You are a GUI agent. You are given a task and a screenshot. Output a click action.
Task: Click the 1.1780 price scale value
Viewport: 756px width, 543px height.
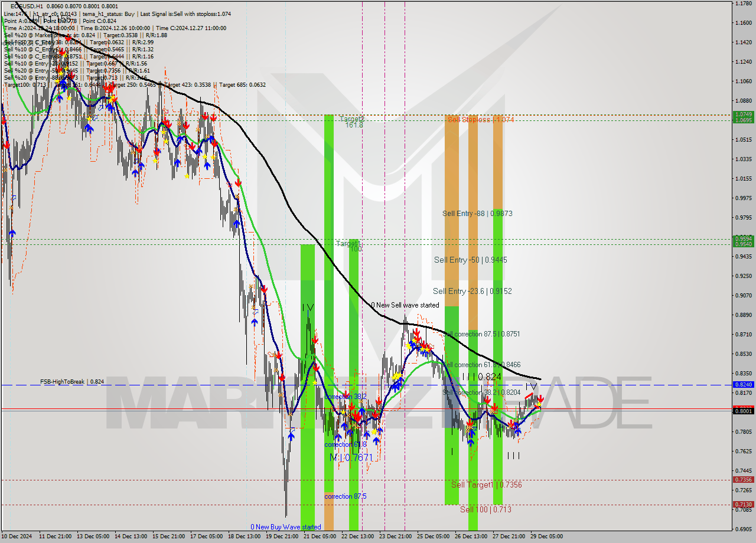(x=743, y=4)
